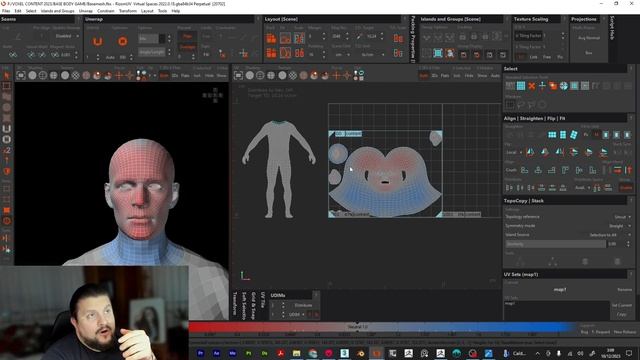Click the Fit icon in Layout panel top row

pyautogui.click(x=285, y=39)
